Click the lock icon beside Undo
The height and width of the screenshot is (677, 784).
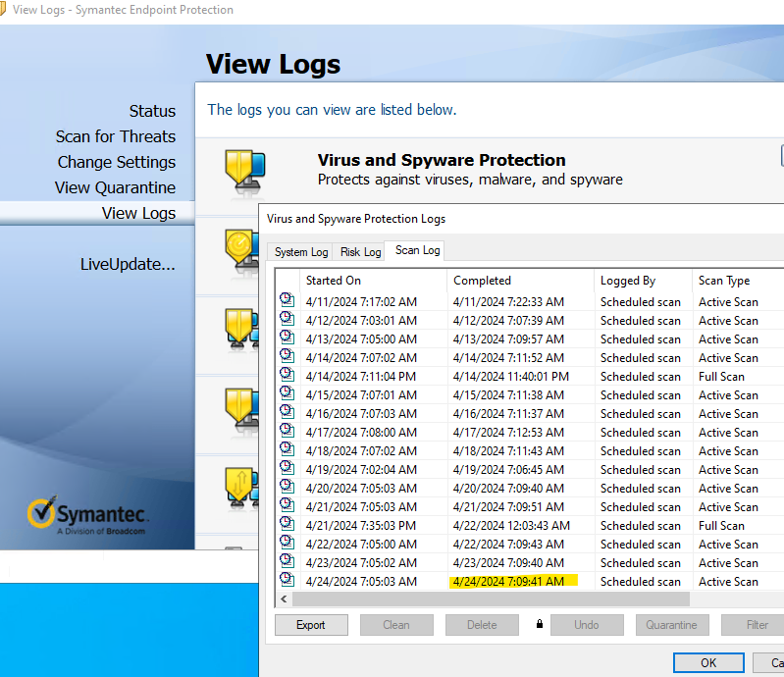tap(539, 624)
